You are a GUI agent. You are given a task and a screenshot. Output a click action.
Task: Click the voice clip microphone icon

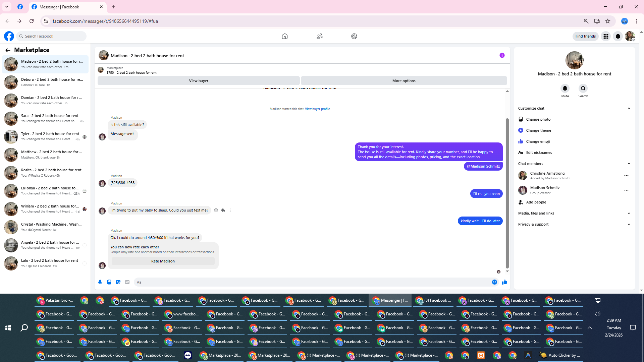coord(100,282)
